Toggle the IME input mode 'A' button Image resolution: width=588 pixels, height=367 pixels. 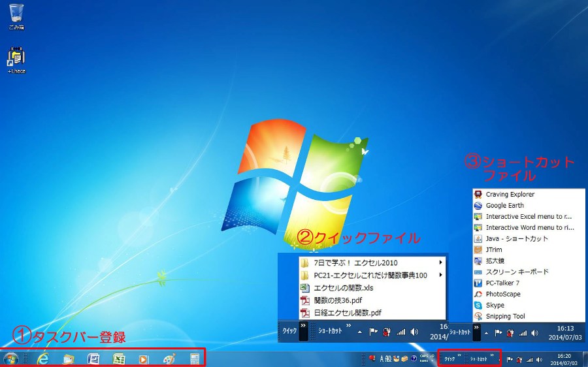coord(382,359)
